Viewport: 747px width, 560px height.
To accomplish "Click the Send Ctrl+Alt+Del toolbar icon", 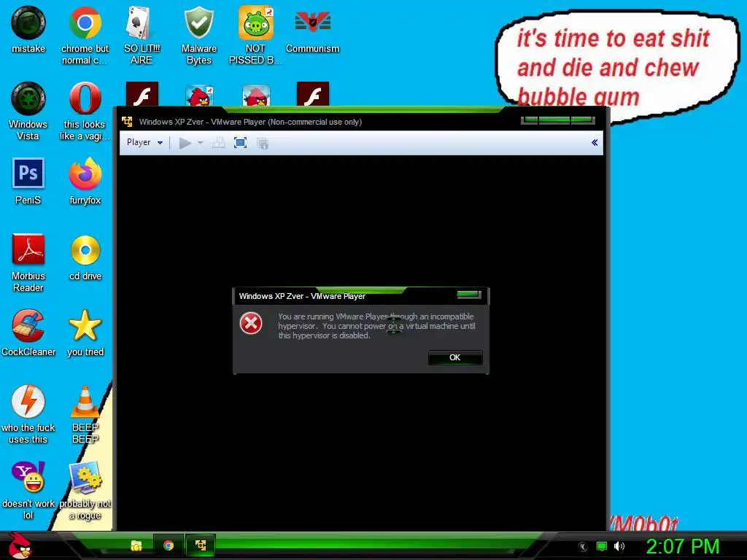I will [x=218, y=143].
